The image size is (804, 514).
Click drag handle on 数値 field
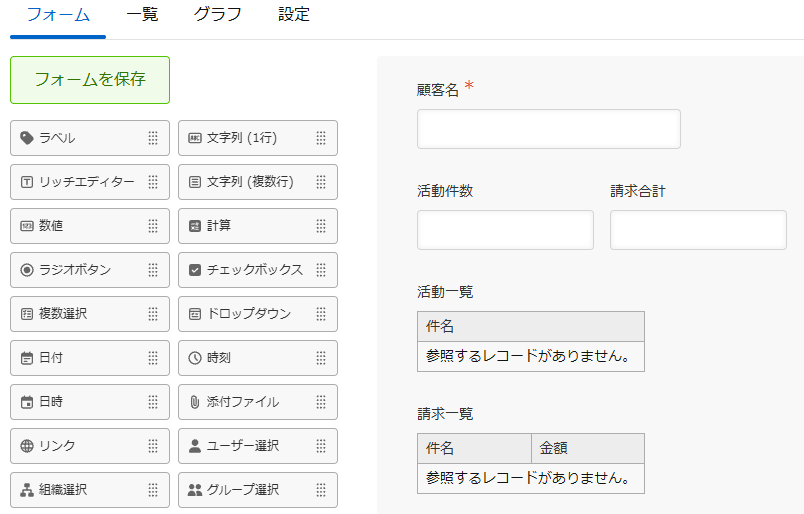pyautogui.click(x=153, y=226)
